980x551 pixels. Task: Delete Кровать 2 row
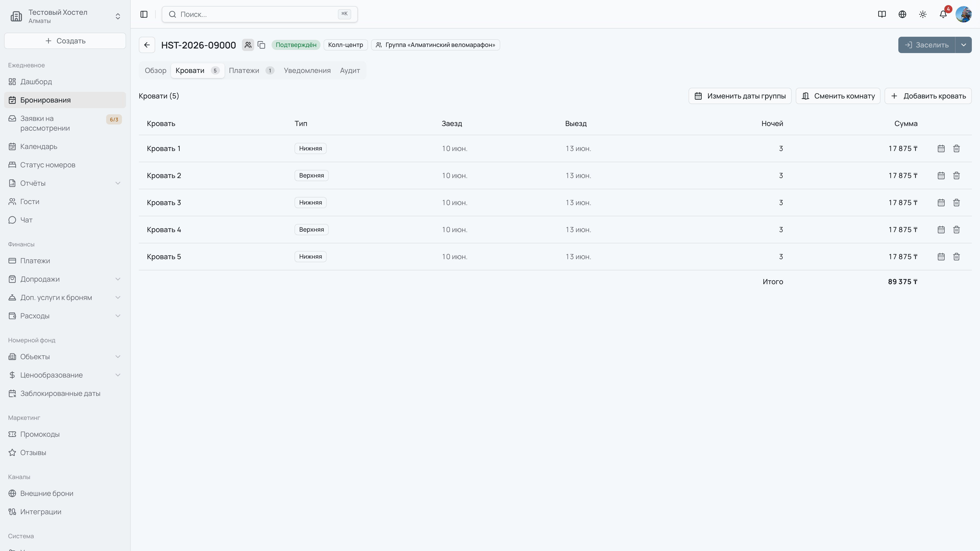[x=957, y=176]
